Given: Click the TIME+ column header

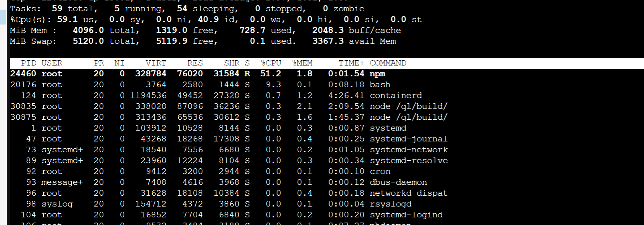Looking at the screenshot, I should click(x=351, y=63).
